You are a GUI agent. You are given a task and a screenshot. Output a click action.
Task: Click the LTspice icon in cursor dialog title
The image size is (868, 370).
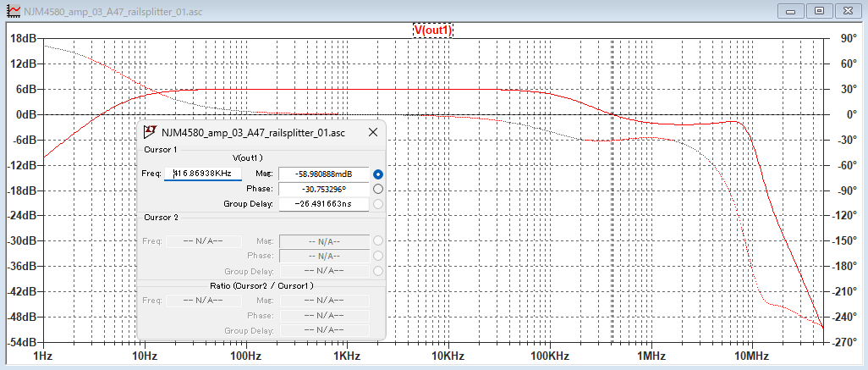point(150,132)
